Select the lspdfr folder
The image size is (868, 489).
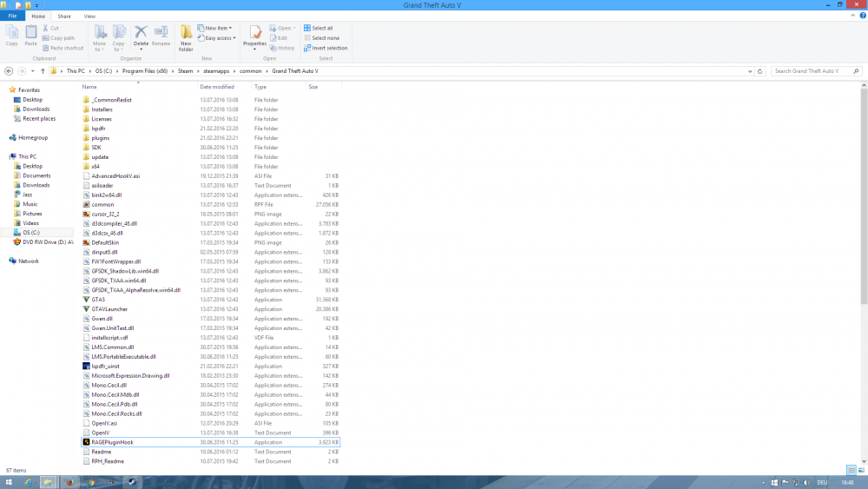point(98,129)
